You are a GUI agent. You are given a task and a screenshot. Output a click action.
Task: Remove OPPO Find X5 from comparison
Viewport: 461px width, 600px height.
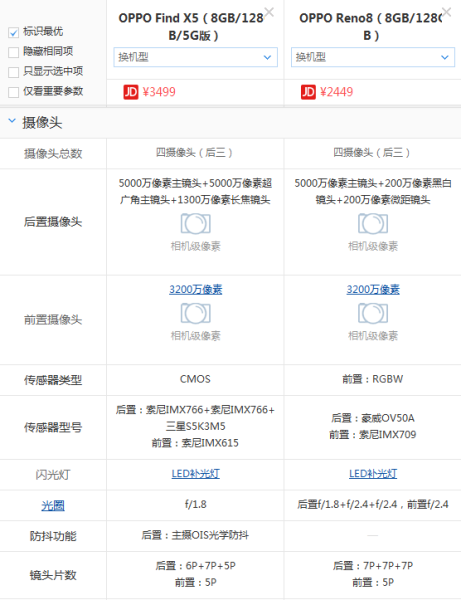pos(269,12)
